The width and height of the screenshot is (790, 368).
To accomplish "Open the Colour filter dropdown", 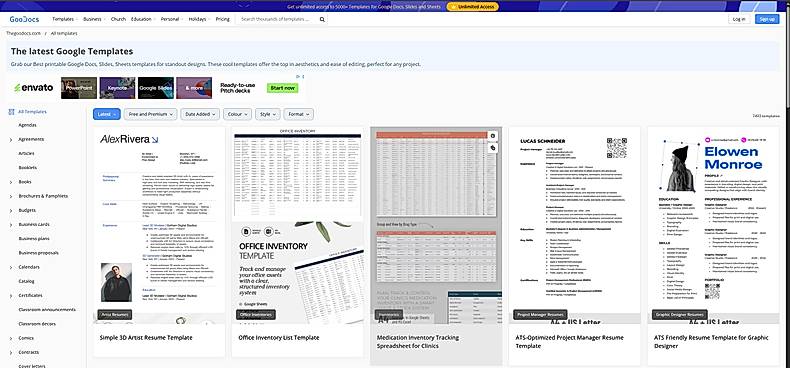I will pos(237,114).
